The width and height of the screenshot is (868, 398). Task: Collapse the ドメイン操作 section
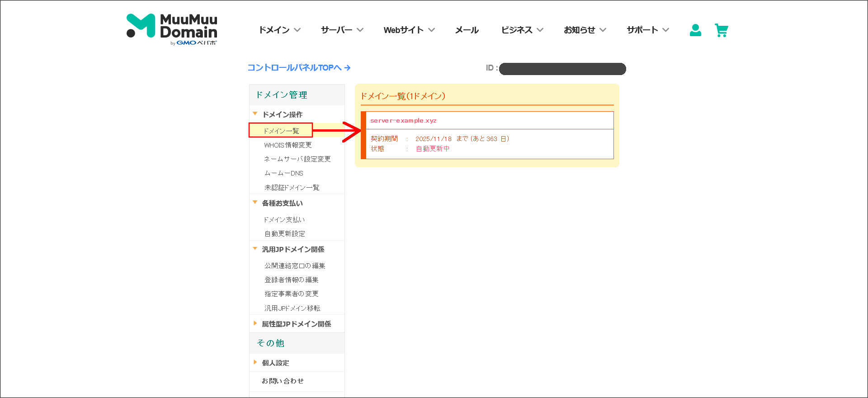coord(283,114)
